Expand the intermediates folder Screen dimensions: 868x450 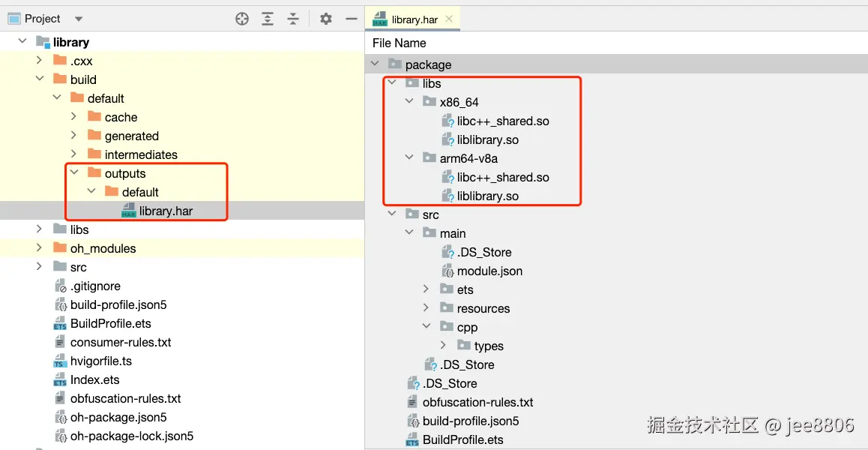pos(74,154)
